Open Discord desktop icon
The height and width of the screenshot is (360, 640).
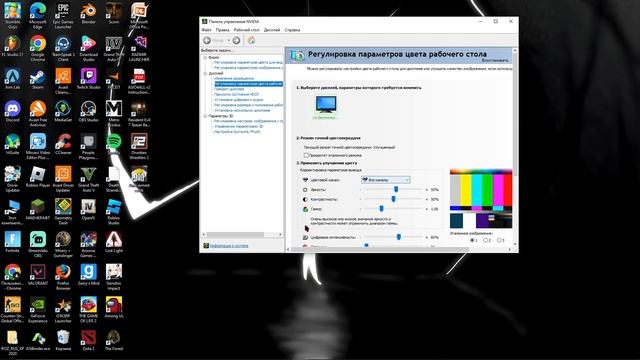tap(12, 111)
